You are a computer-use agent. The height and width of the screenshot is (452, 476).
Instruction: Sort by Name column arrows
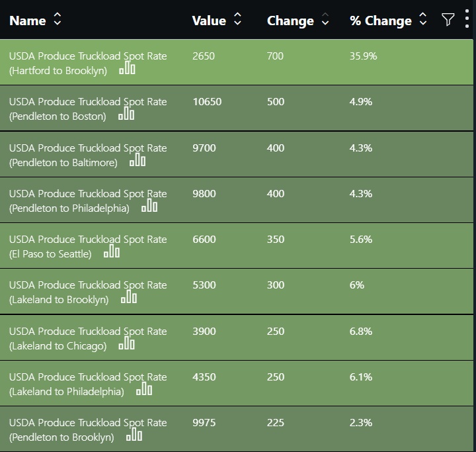click(58, 19)
